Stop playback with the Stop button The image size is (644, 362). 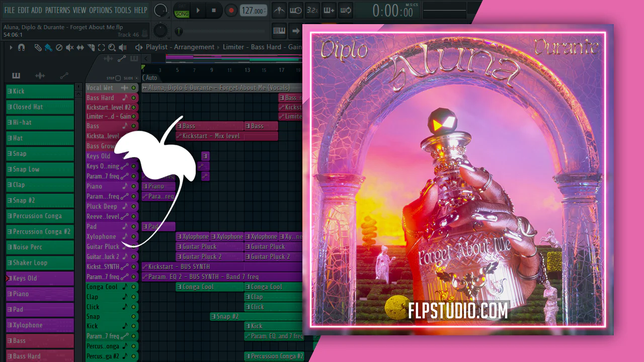(x=214, y=10)
